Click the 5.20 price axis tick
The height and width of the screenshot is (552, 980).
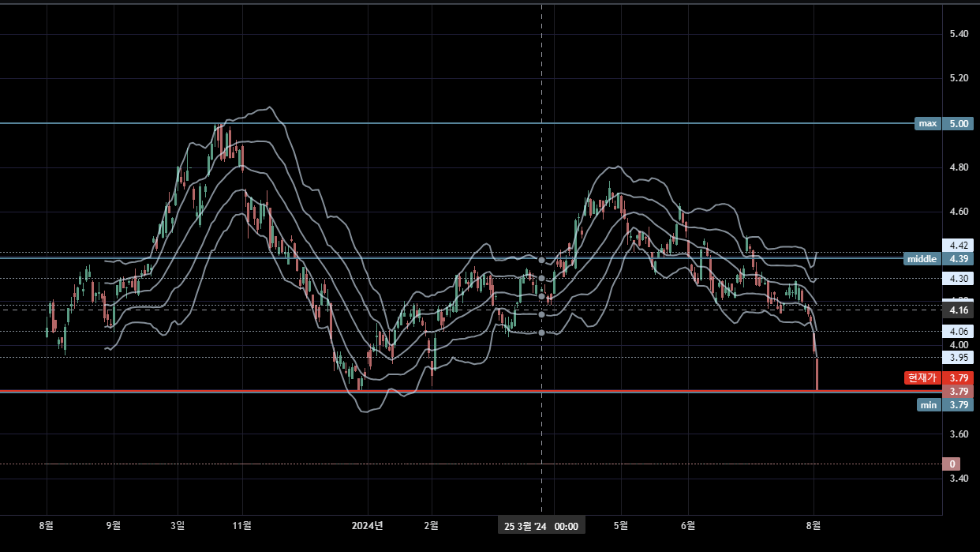[959, 78]
